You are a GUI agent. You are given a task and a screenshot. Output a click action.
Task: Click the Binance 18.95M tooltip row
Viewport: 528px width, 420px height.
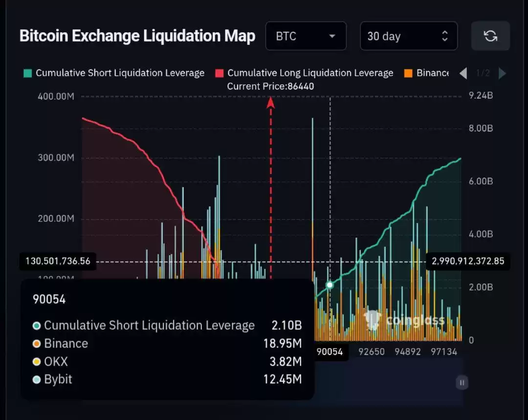tap(167, 344)
